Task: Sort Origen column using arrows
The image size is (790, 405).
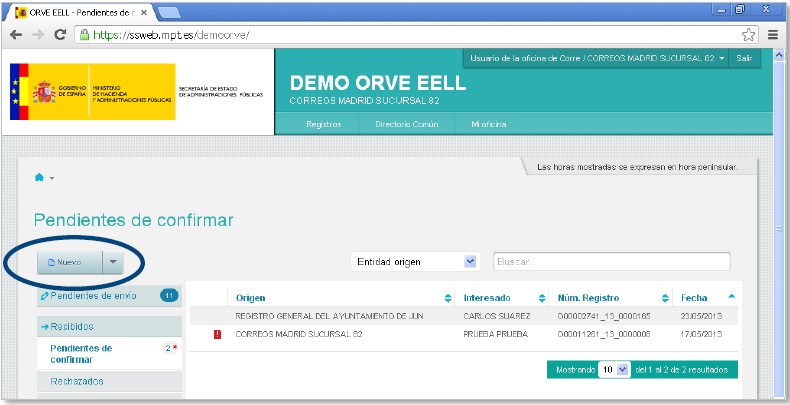Action: point(447,298)
